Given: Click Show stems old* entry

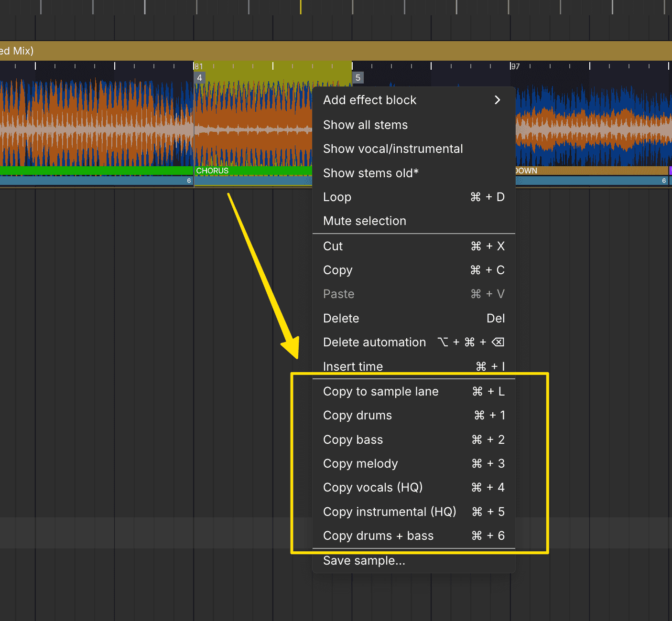Looking at the screenshot, I should click(371, 173).
